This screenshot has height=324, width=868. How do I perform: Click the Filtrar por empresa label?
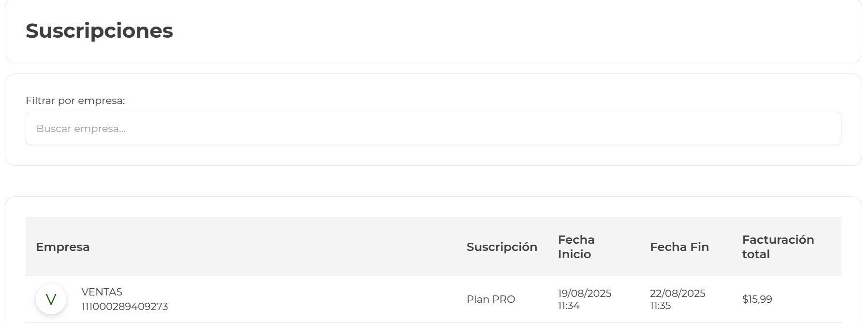[x=76, y=100]
